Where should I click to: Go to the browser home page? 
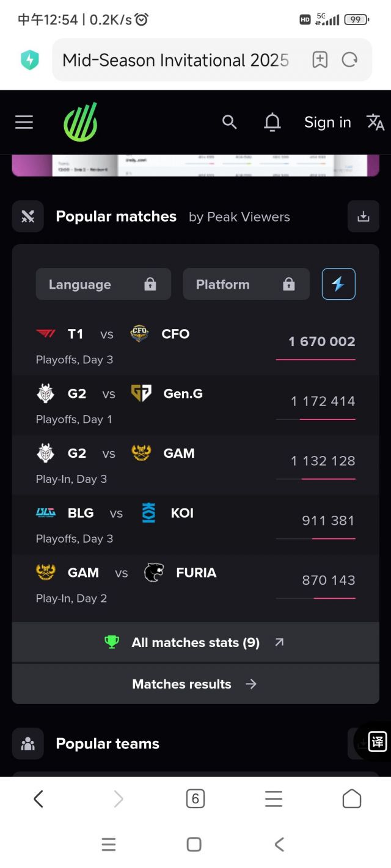(x=351, y=798)
